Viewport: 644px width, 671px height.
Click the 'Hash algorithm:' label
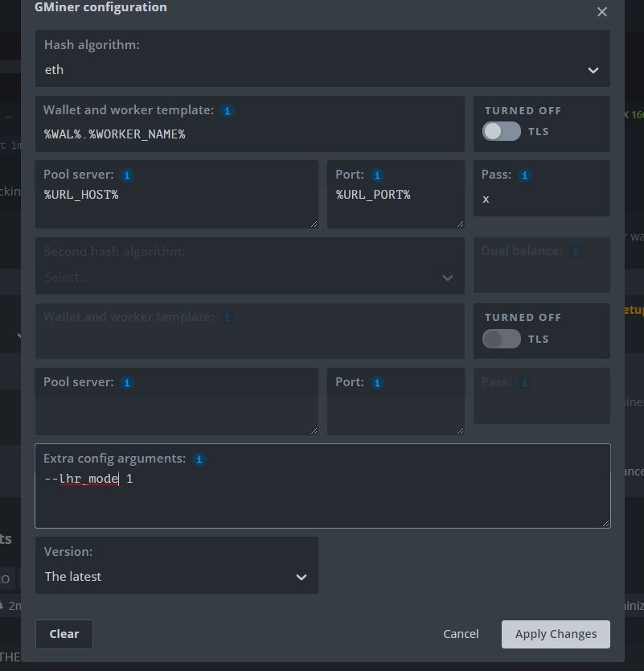point(92,45)
